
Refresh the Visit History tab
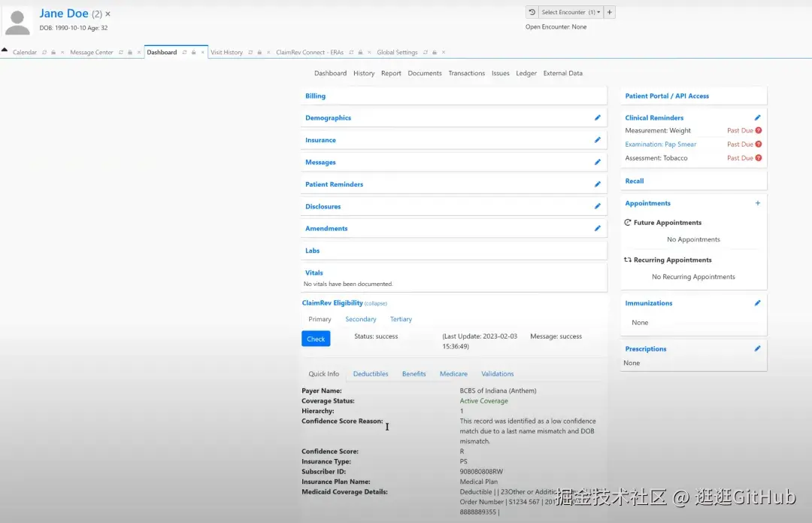(250, 53)
